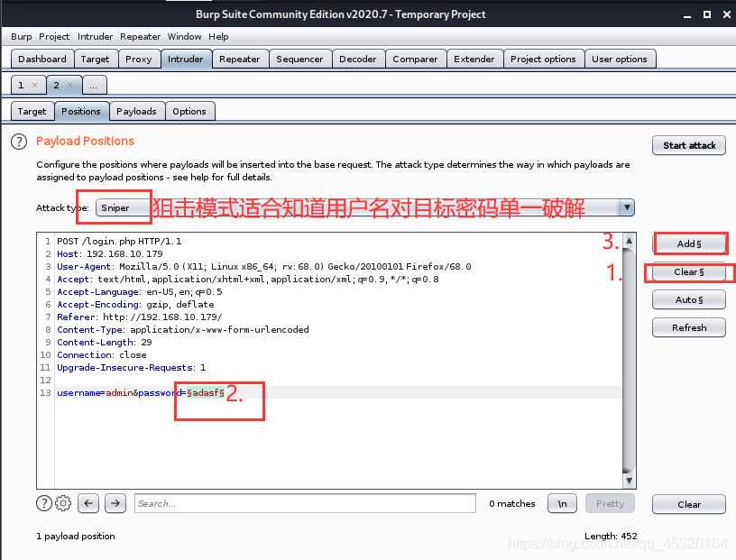Switch to the Dashboard tab

[42, 60]
